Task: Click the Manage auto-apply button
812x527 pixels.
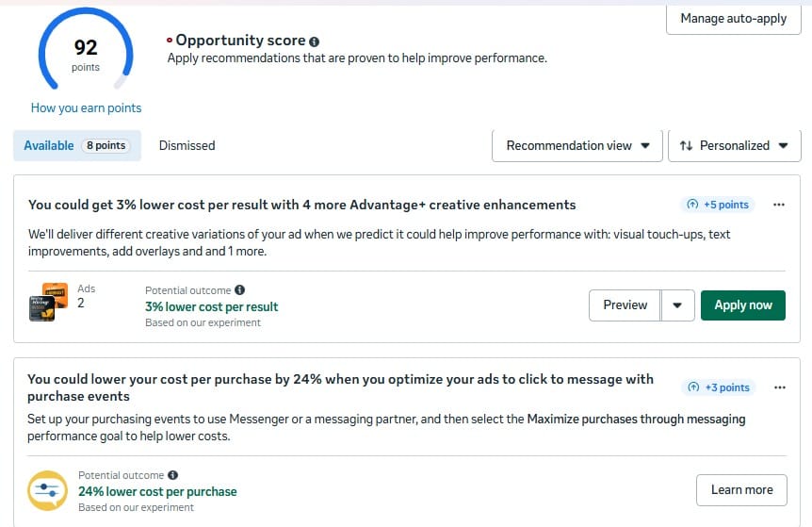Action: [x=733, y=19]
